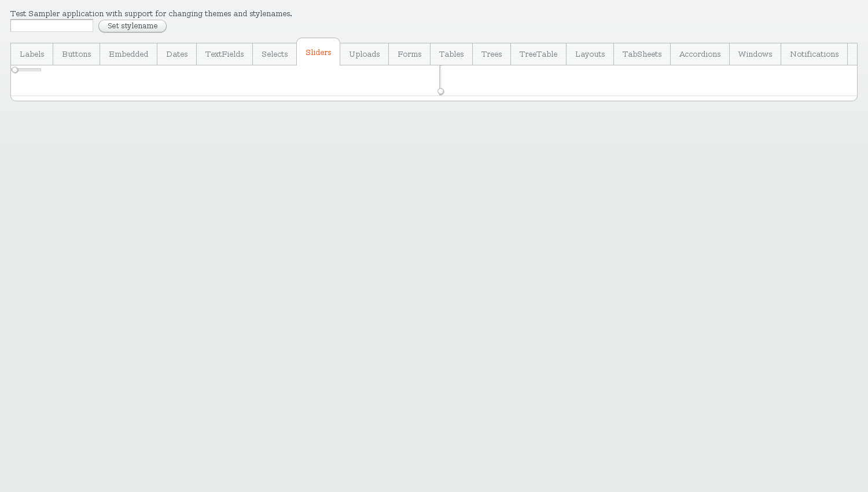Switch to the TreeTable tab
The width and height of the screenshot is (868, 492).
coord(539,54)
